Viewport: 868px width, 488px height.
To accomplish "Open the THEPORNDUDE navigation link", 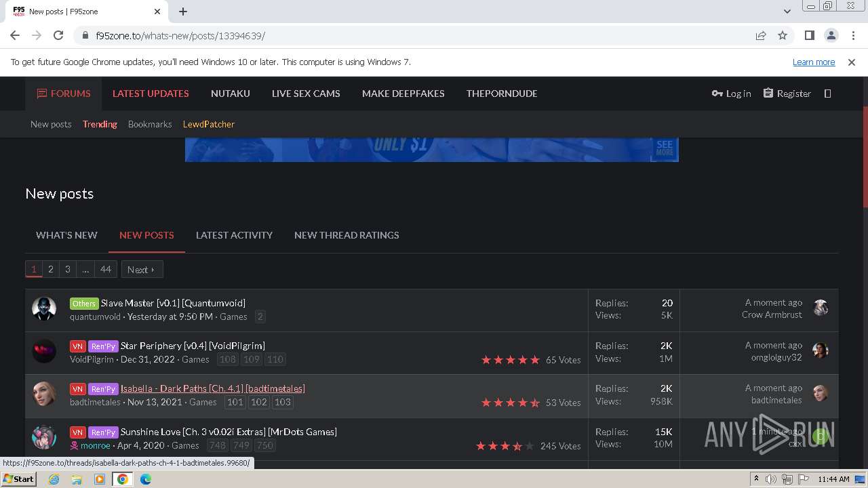I will point(502,94).
